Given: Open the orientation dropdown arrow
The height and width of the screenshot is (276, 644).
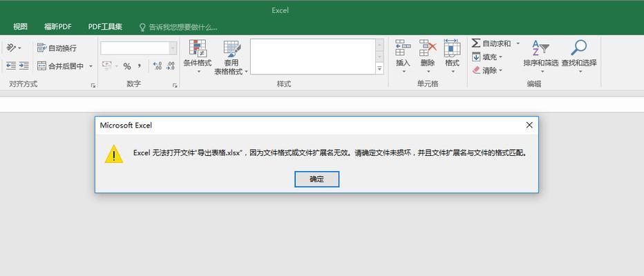Looking at the screenshot, I should click(19, 48).
